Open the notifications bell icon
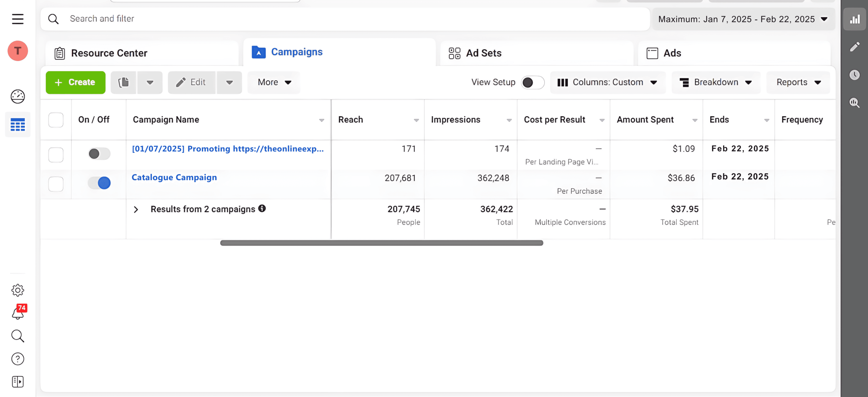868x397 pixels. coord(18,313)
